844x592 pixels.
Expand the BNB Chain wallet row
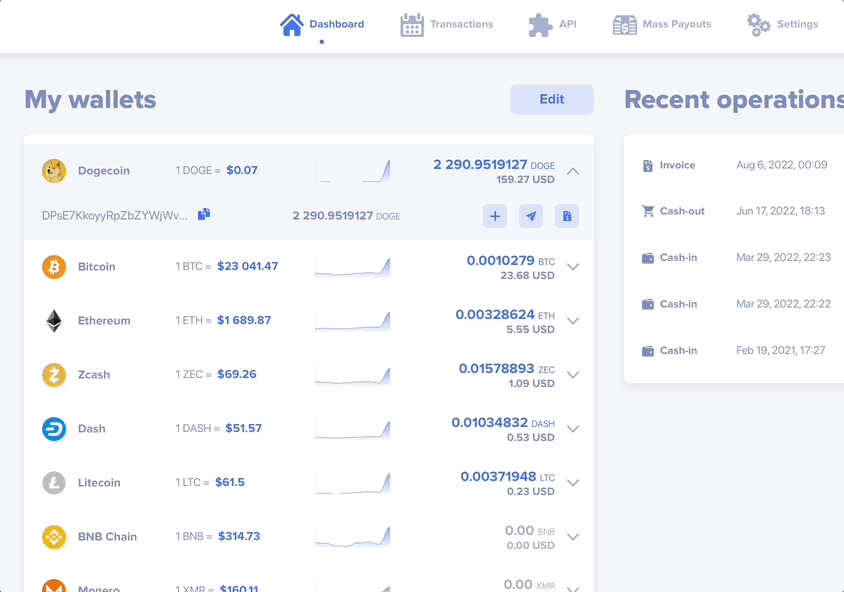pyautogui.click(x=573, y=537)
